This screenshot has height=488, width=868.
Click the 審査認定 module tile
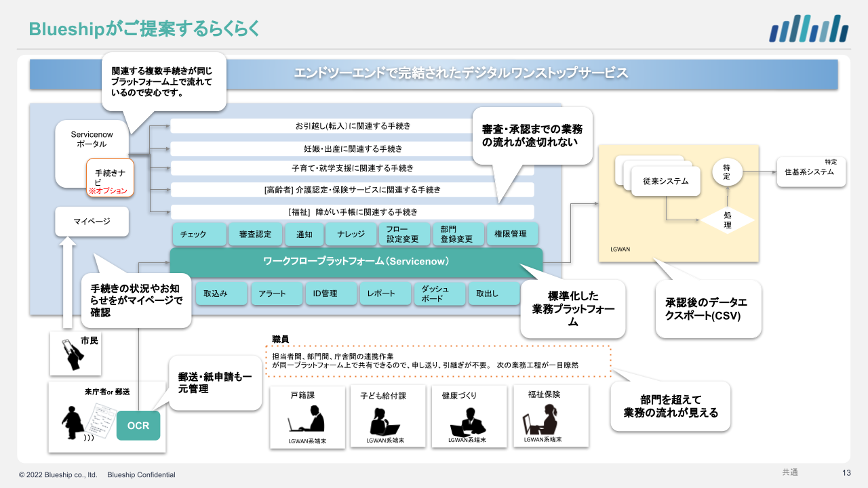(254, 234)
